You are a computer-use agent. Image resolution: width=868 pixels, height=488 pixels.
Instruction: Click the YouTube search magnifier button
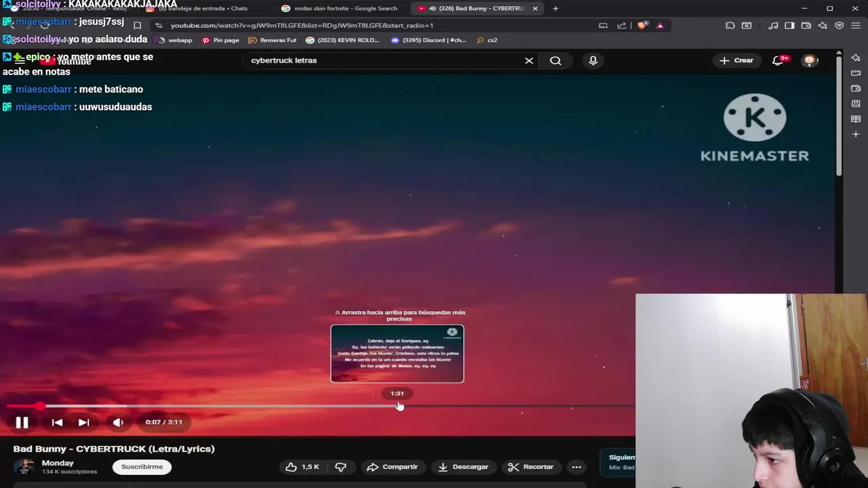click(555, 60)
